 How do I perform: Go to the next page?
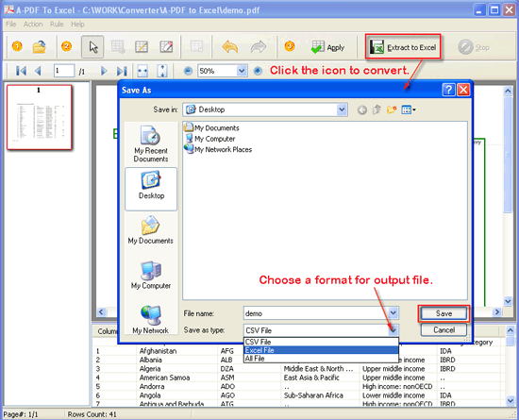tap(104, 71)
